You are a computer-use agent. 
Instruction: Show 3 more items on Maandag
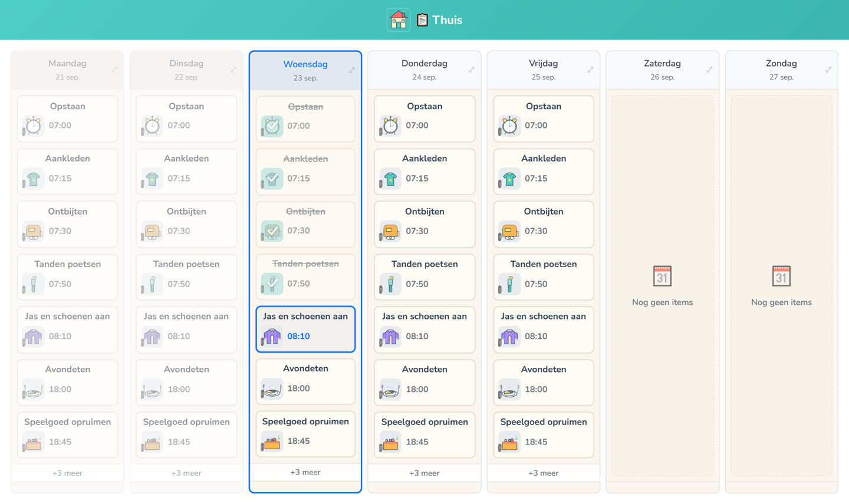pos(67,473)
